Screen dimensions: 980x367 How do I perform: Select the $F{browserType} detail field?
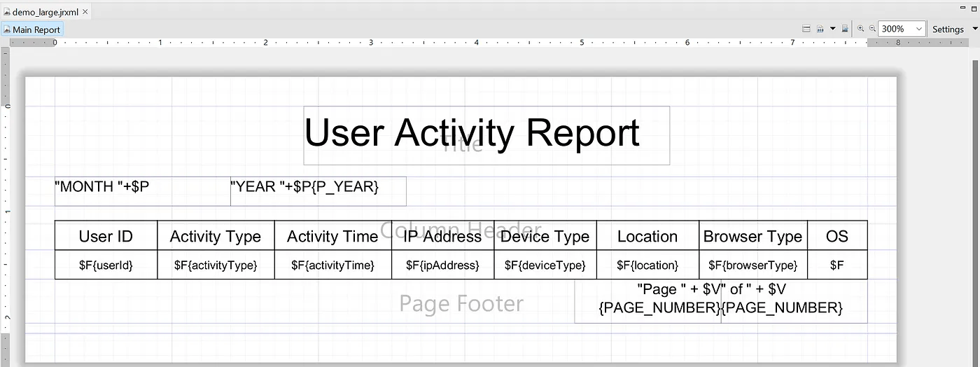point(753,265)
